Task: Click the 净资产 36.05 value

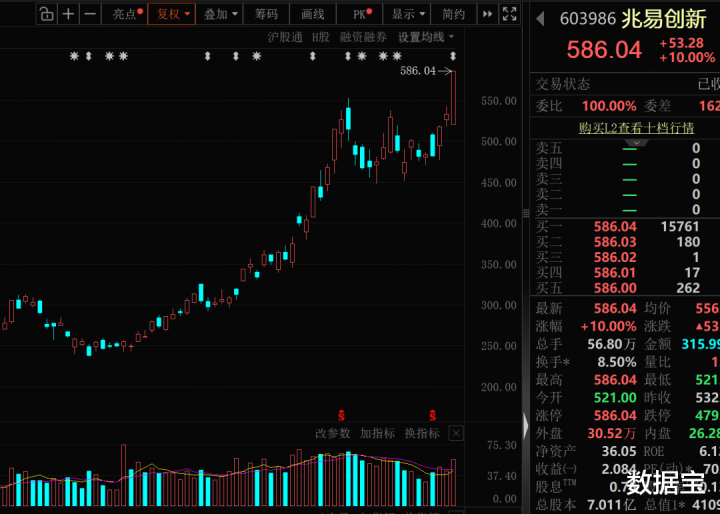Action: [x=619, y=452]
